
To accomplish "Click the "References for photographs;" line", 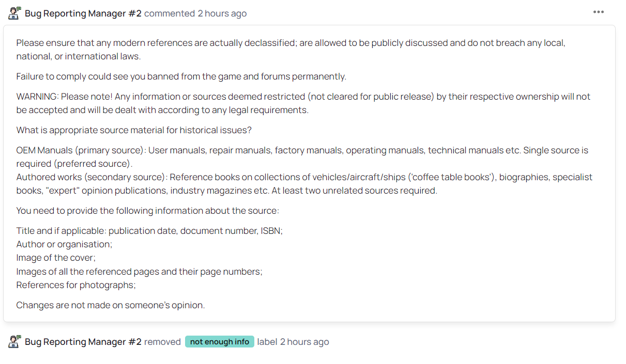I will (76, 284).
